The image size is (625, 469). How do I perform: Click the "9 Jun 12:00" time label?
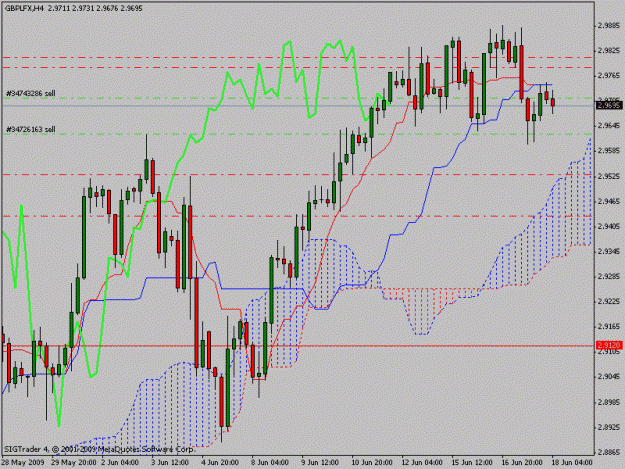[x=320, y=463]
